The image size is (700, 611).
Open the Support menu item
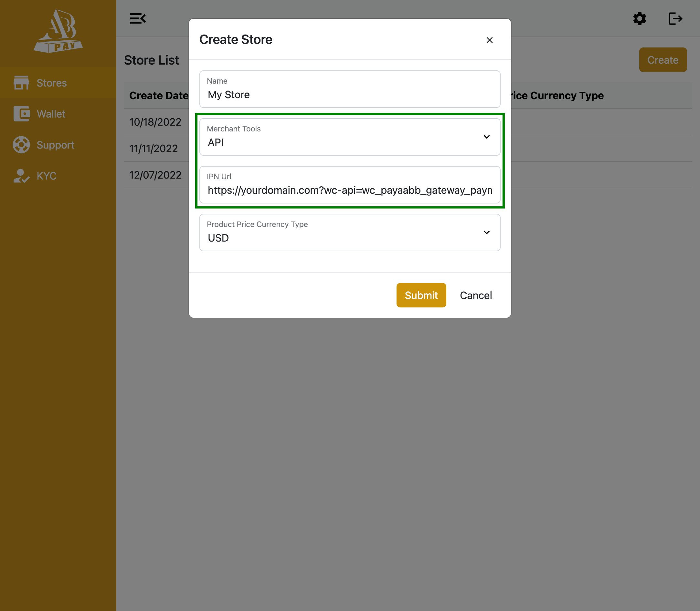(x=58, y=145)
